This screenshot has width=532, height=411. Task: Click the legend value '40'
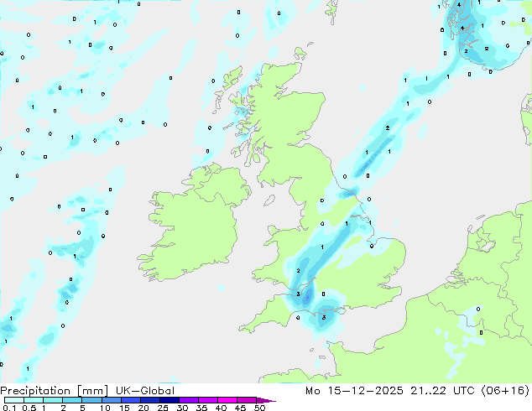coord(221,408)
